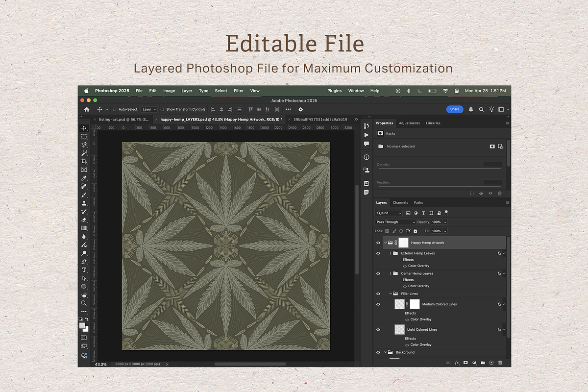The width and height of the screenshot is (588, 392).
Task: Hide the Filler Lines group
Action: [378, 294]
